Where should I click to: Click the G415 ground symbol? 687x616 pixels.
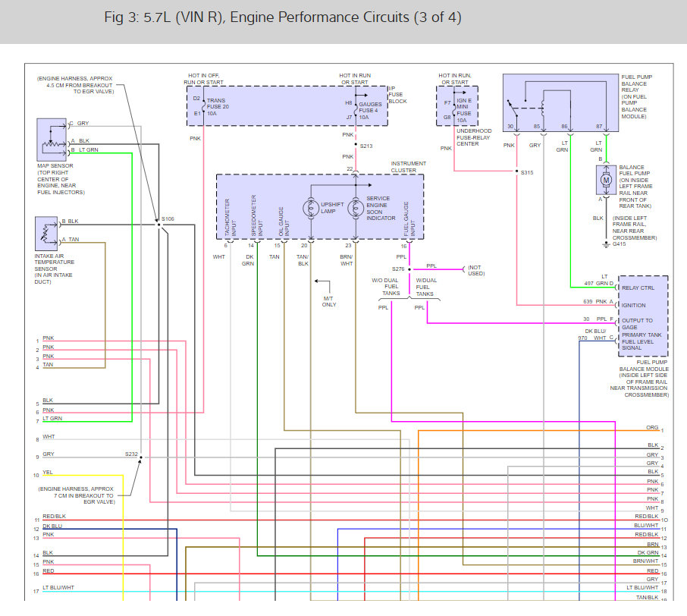[605, 244]
